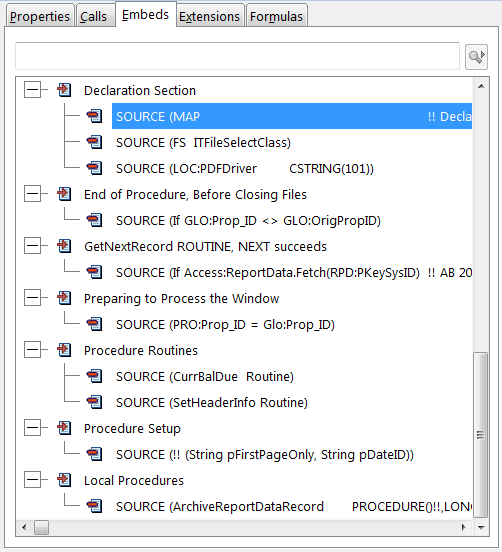Collapse Preparing to Process the Window

(32, 298)
